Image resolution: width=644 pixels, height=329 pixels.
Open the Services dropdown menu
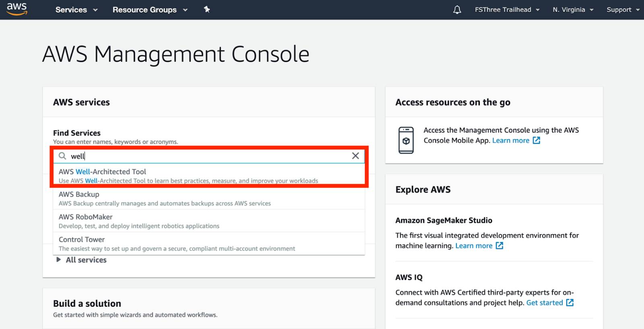(76, 10)
